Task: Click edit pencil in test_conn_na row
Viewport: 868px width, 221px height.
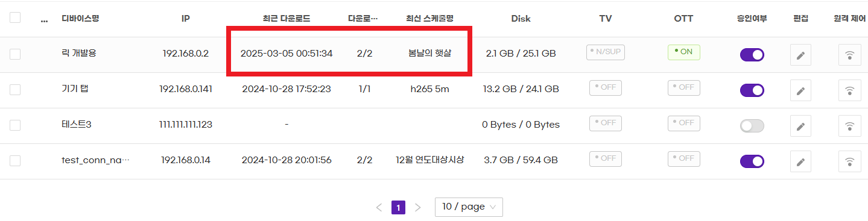Action: click(x=800, y=162)
